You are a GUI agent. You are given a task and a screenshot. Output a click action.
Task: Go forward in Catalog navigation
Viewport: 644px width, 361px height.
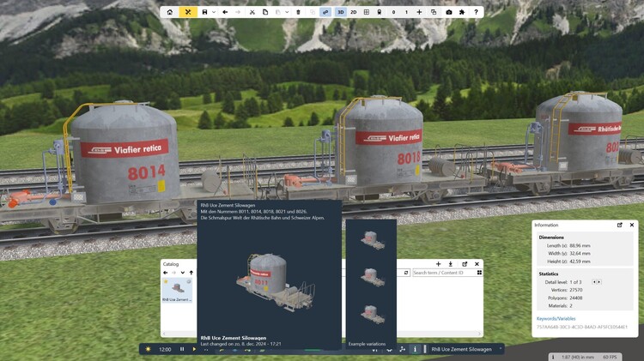(173, 273)
